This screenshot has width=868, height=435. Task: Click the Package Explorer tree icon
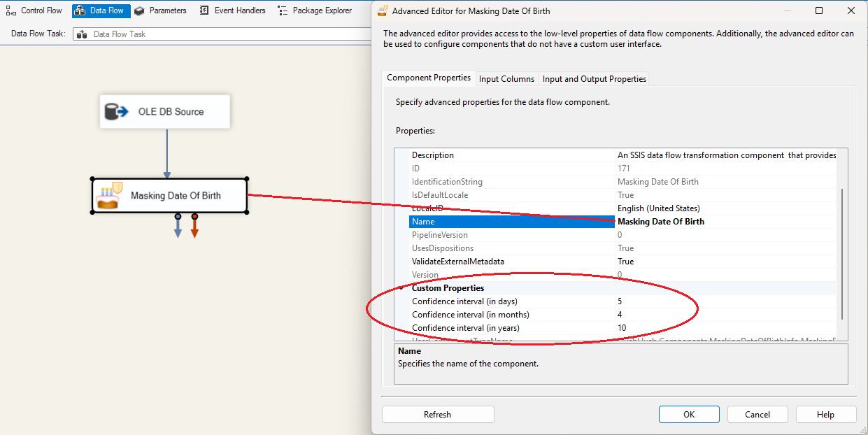(x=283, y=10)
